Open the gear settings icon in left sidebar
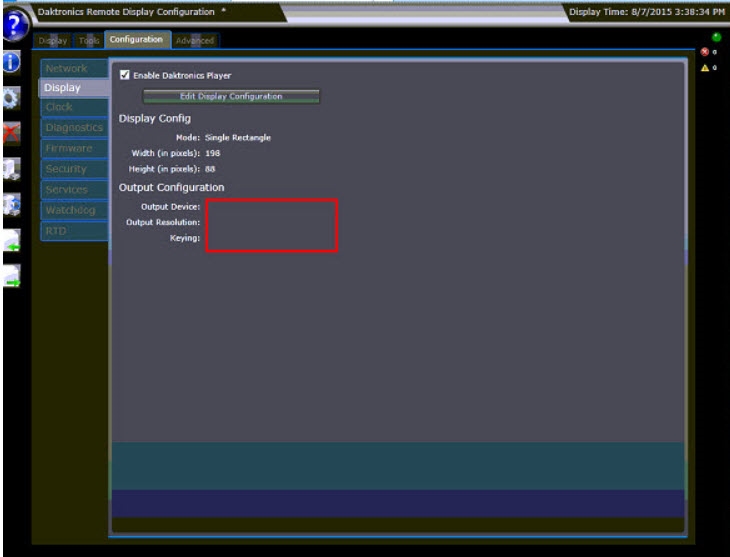The image size is (730, 557). pyautogui.click(x=12, y=98)
